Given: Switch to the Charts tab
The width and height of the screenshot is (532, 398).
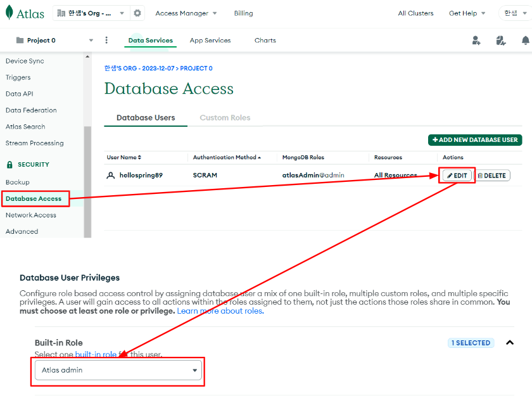Looking at the screenshot, I should coord(265,41).
